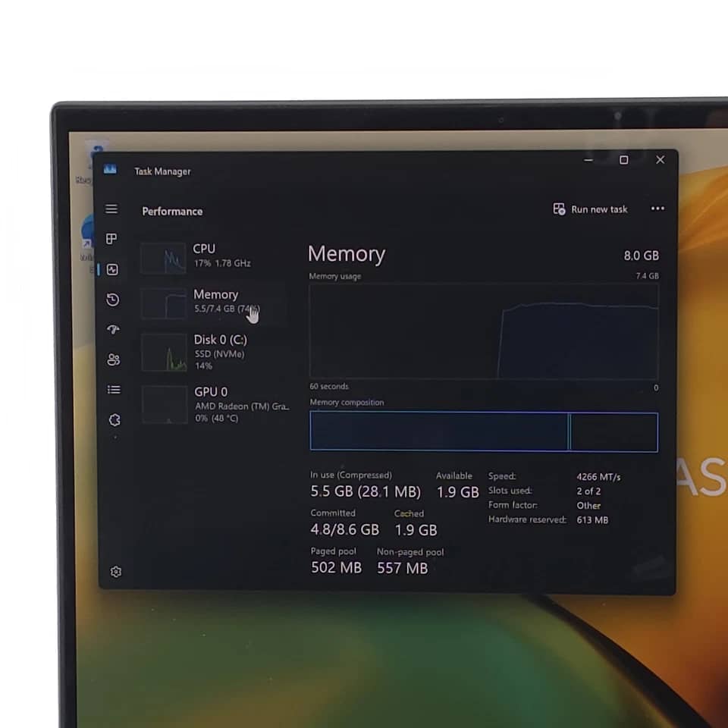Select the Memory performance item

pos(214,302)
